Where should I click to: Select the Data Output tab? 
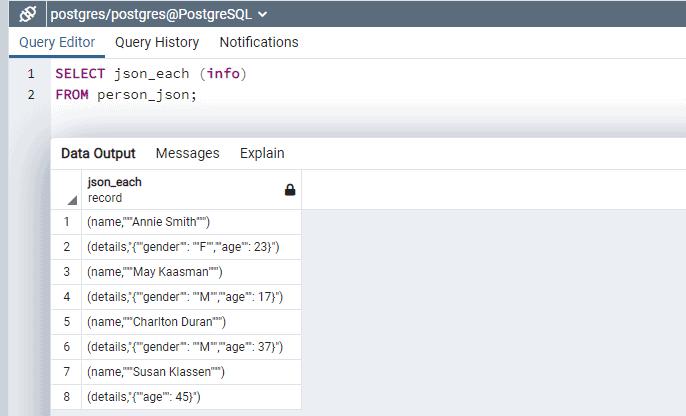click(98, 153)
